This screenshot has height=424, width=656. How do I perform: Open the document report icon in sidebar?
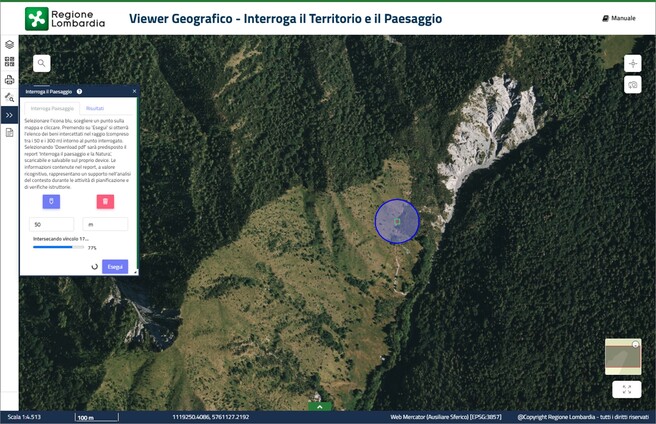[9, 133]
